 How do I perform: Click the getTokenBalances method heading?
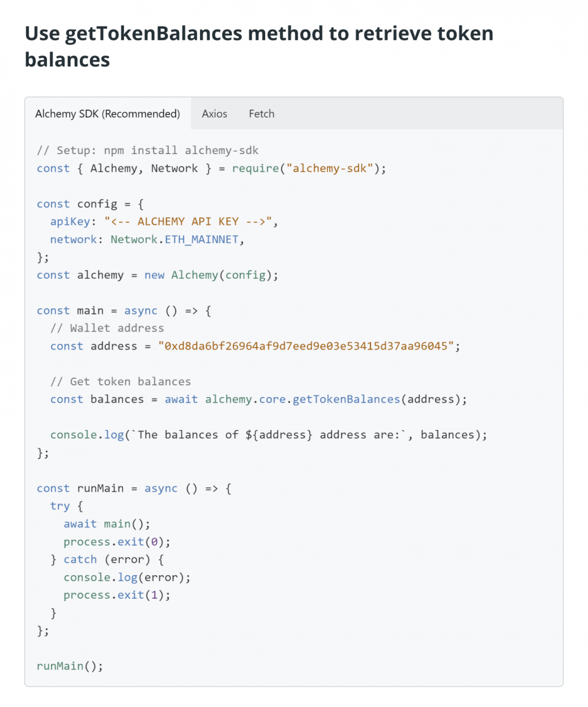(259, 46)
